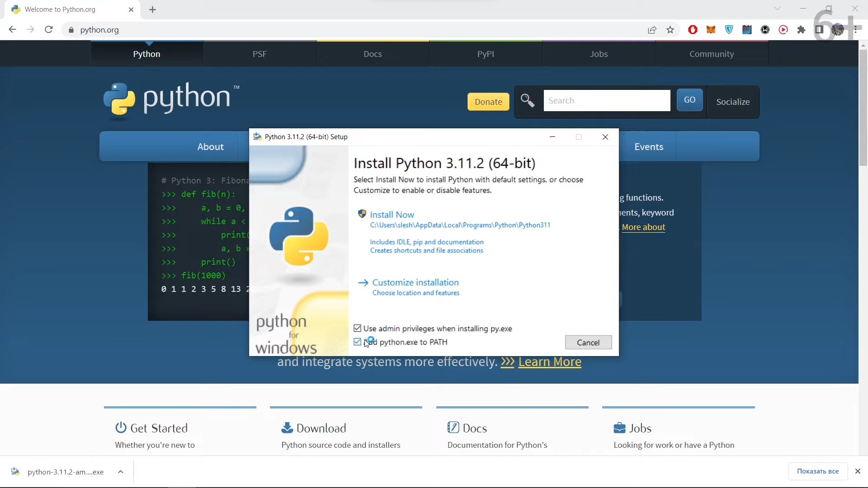This screenshot has width=868, height=488.
Task: Click the shield icon next to Install Now
Action: tap(362, 214)
